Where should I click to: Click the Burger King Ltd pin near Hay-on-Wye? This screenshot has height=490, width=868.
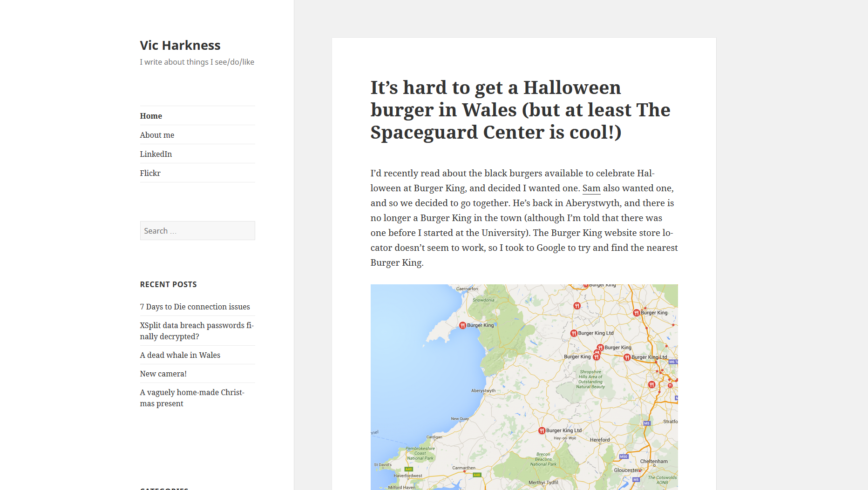(x=542, y=430)
